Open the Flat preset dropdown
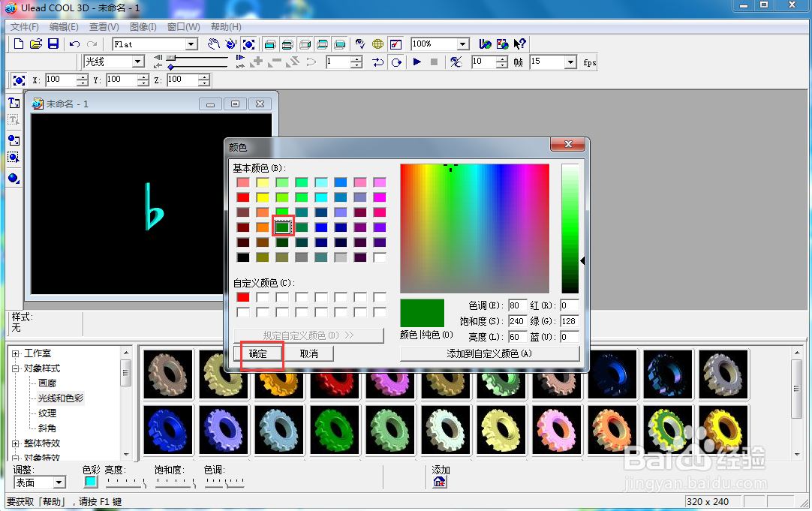 tap(191, 44)
